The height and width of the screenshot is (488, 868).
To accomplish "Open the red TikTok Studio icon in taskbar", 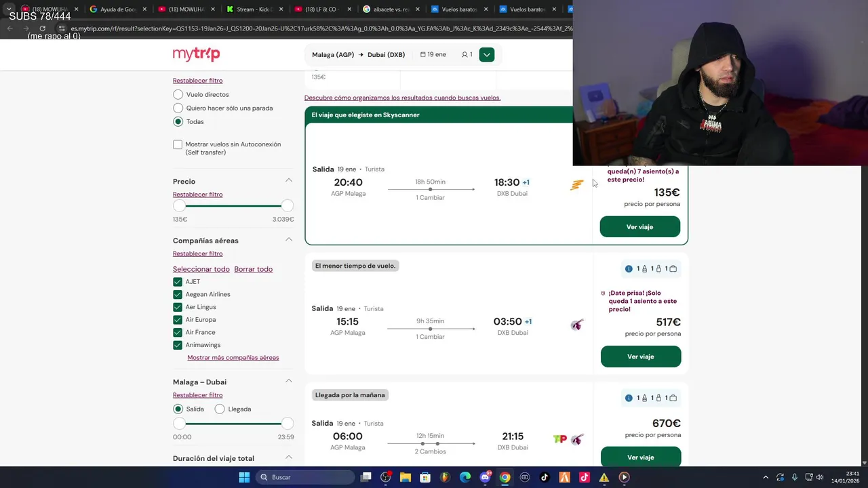I will pyautogui.click(x=585, y=477).
